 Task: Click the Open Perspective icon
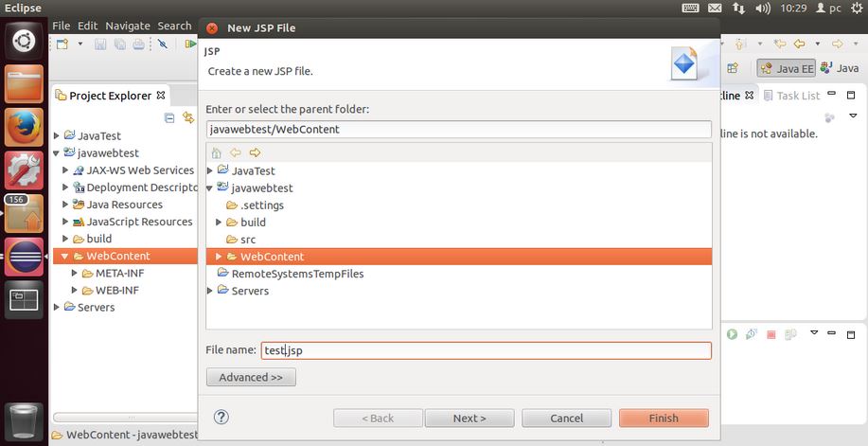[733, 67]
